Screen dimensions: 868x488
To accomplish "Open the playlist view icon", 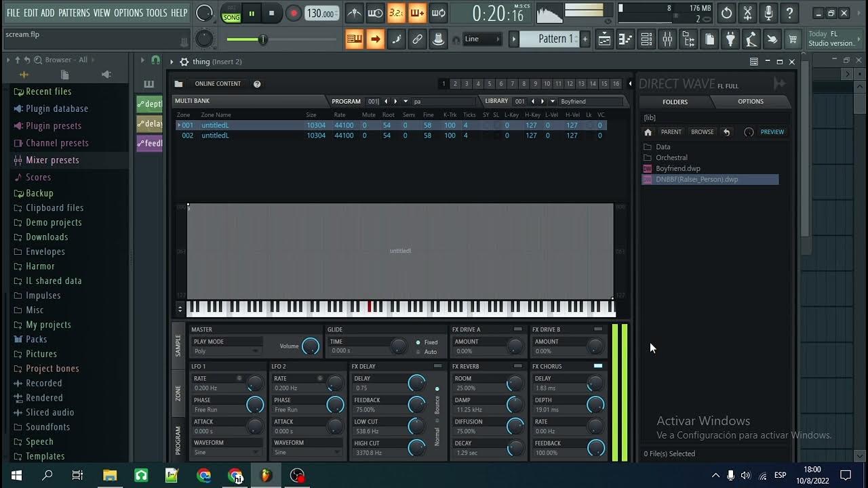I will (x=604, y=39).
